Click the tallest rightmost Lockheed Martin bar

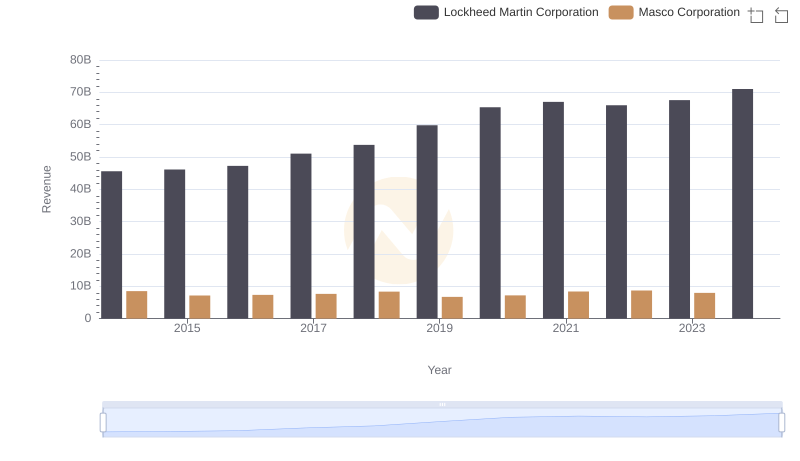(x=742, y=203)
